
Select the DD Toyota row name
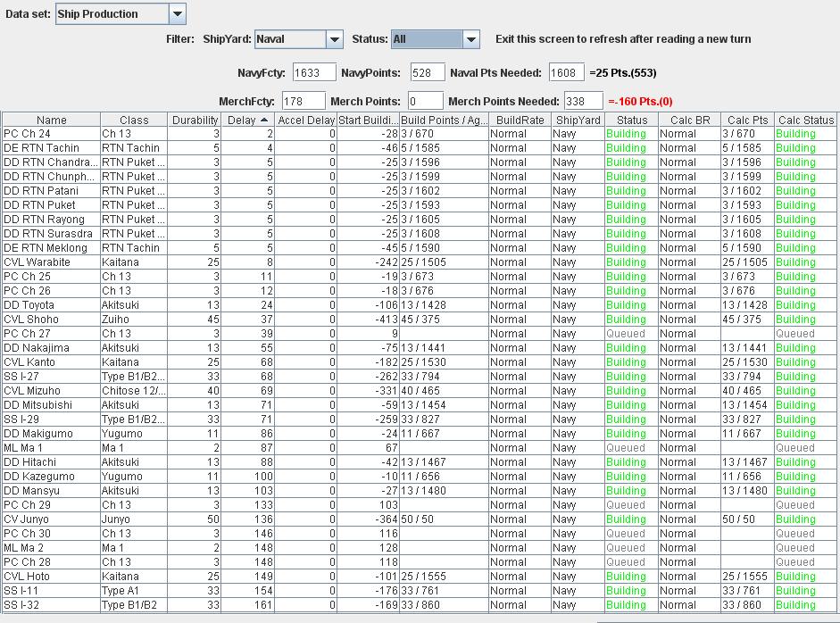click(x=29, y=305)
